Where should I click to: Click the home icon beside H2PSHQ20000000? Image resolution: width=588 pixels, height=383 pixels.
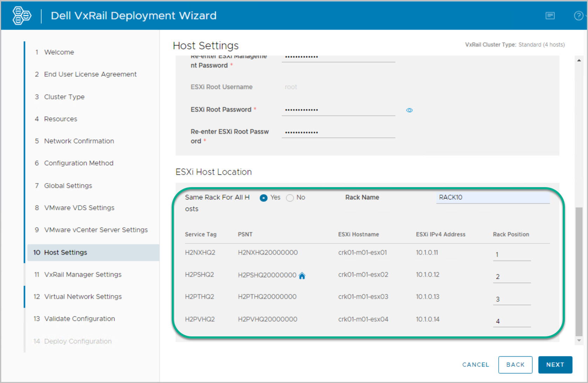[x=302, y=276]
